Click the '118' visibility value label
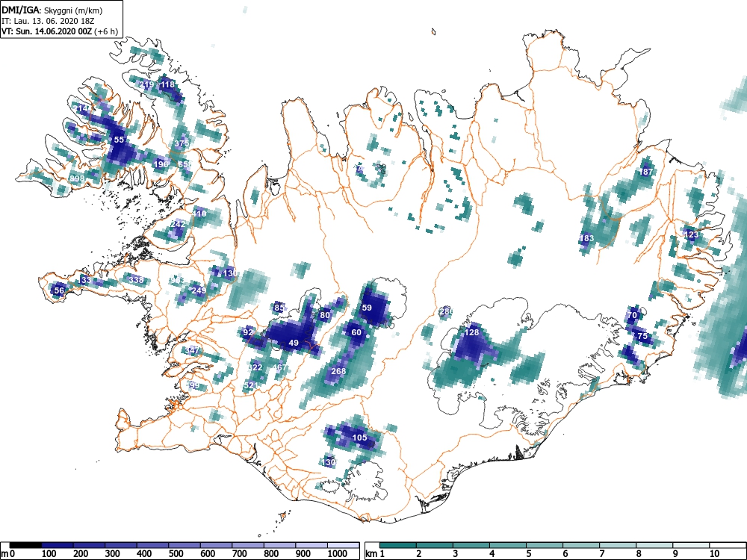The image size is (747, 560). pos(167,85)
